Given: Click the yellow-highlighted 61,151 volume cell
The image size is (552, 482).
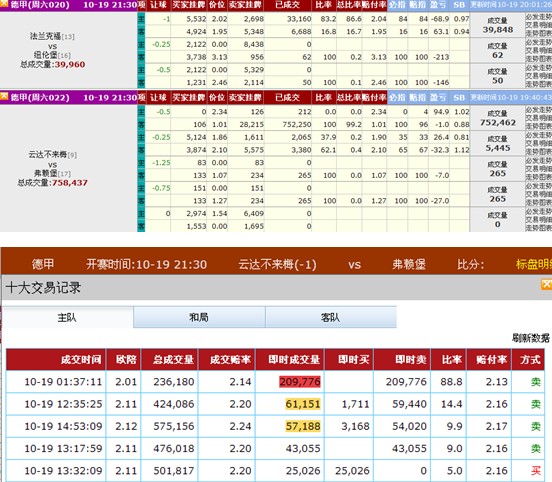Looking at the screenshot, I should click(x=303, y=404).
